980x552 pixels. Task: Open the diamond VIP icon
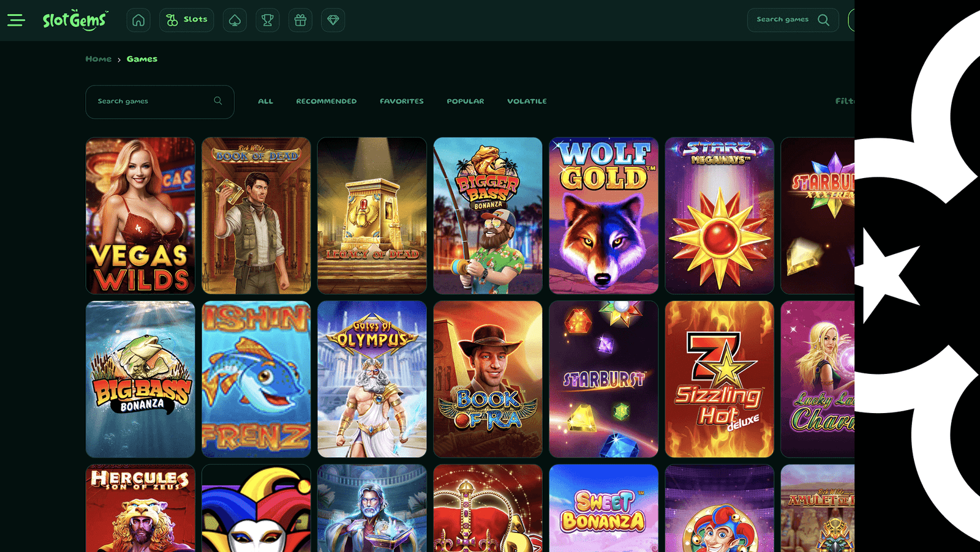point(333,20)
